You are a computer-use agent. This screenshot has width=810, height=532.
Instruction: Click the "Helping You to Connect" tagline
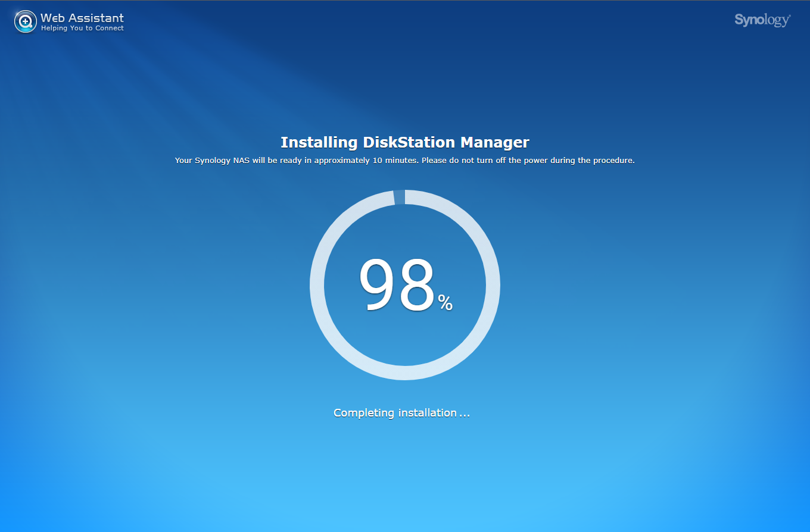82,29
